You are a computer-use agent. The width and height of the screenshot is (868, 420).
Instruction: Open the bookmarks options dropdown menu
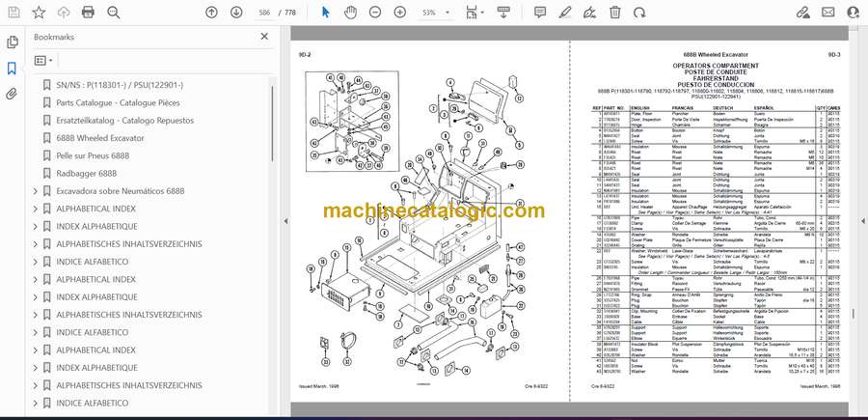43,61
